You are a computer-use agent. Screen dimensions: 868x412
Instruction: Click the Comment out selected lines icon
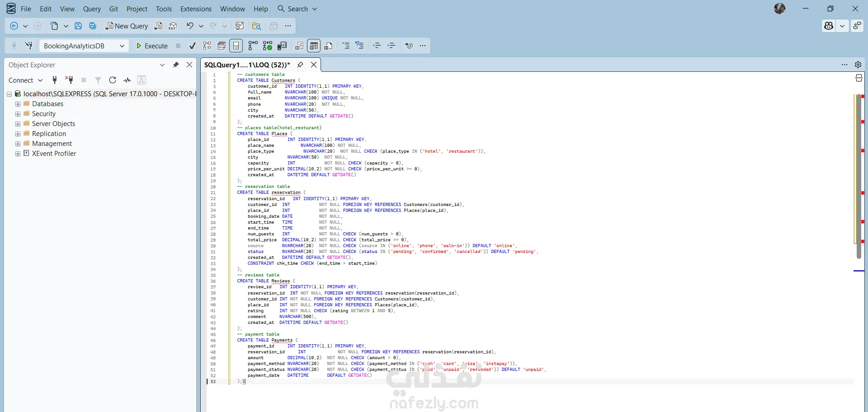point(346,46)
